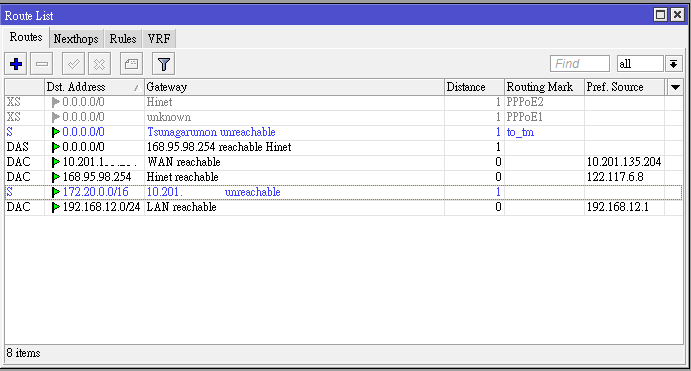Select the 172.20.0.0/16 static route
Viewport: 691px width, 371px height.
click(344, 192)
